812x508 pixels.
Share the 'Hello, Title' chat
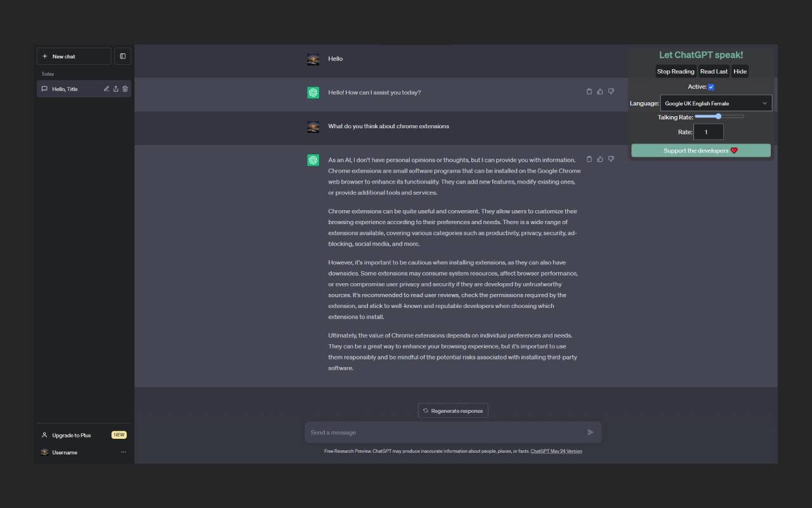coord(115,89)
